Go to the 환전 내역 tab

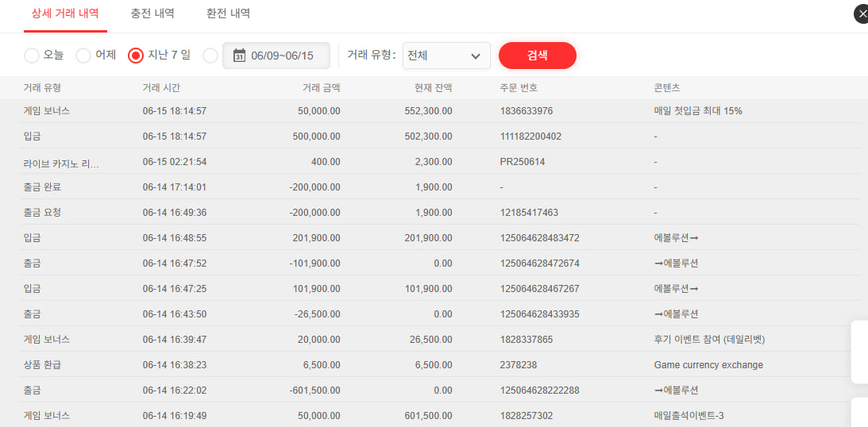tap(228, 13)
